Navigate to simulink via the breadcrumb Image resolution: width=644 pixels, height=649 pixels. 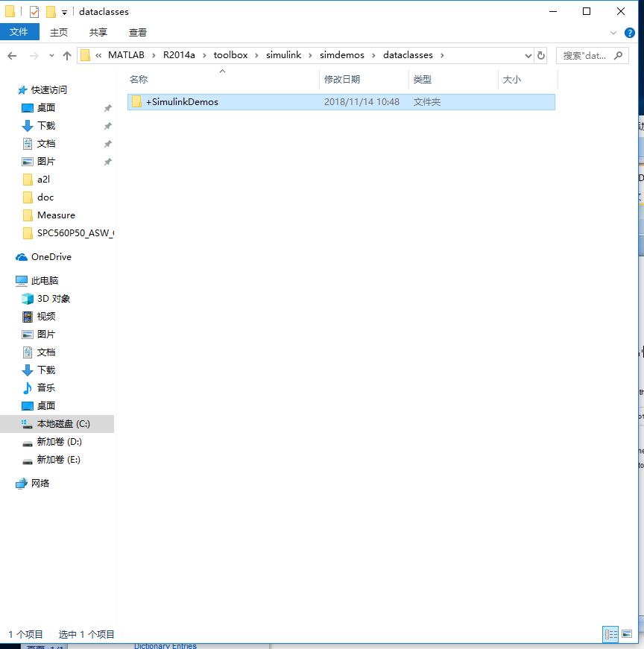point(285,54)
